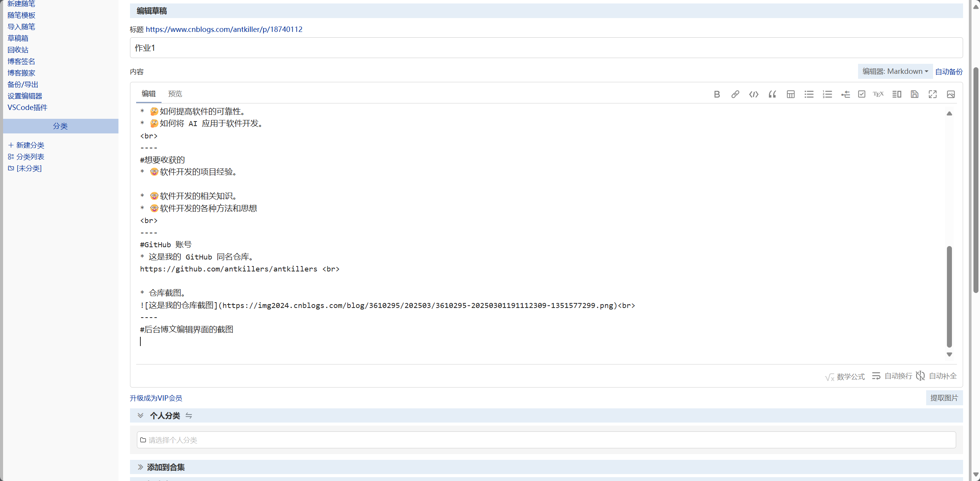The image size is (980, 481).
Task: Insert a code block via code icon
Action: [753, 94]
